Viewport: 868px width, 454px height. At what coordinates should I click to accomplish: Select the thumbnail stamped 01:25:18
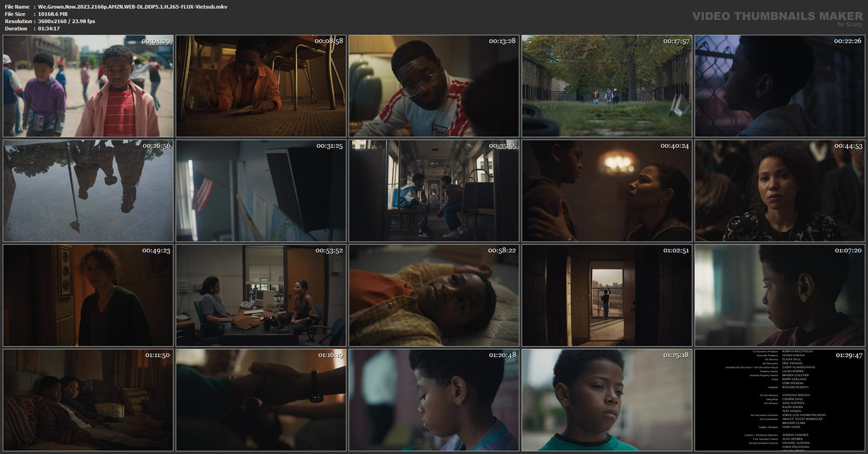[607, 400]
